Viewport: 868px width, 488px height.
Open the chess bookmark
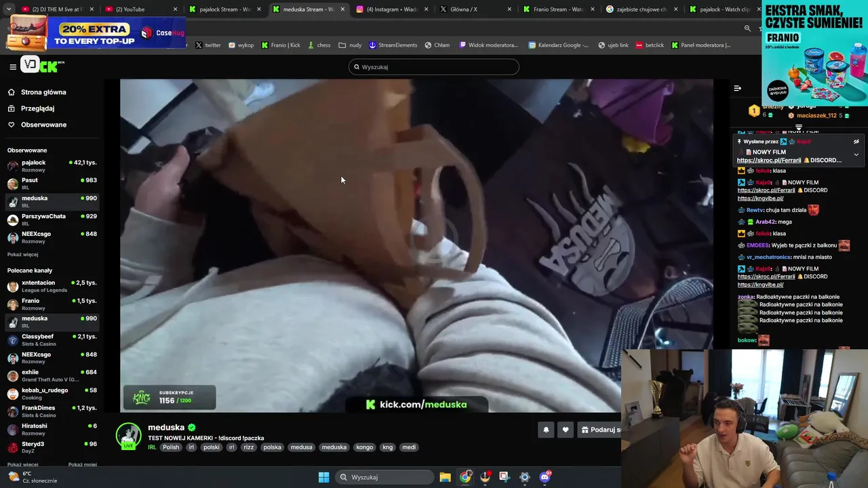(319, 45)
